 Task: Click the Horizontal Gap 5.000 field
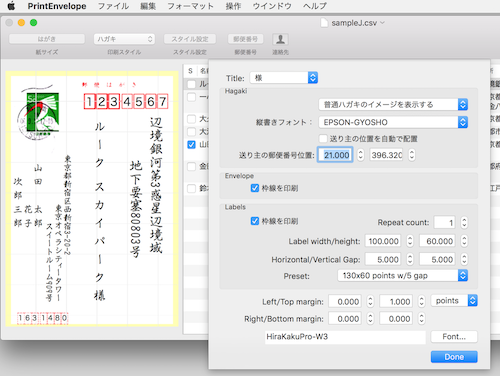pyautogui.click(x=383, y=259)
